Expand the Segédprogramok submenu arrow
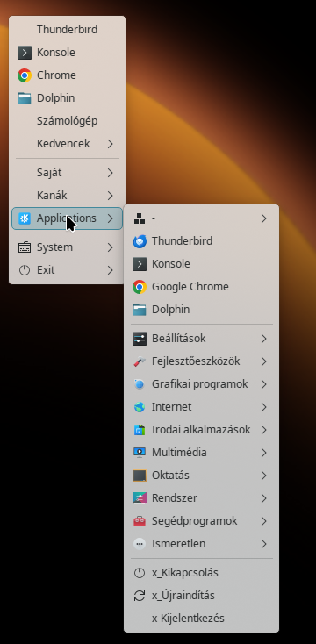Viewport: 316px width, 644px height. [x=264, y=521]
